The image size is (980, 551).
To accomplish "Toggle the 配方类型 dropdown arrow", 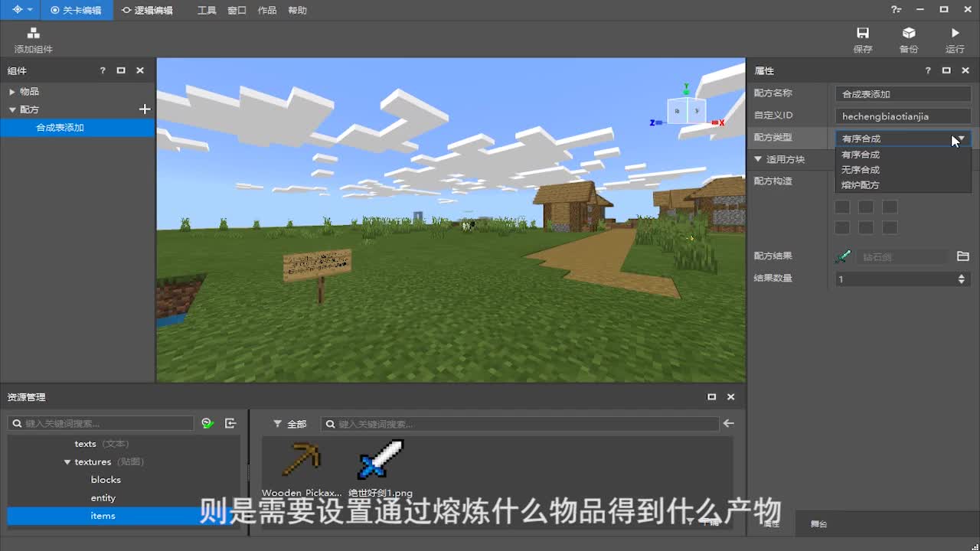I will tap(961, 139).
